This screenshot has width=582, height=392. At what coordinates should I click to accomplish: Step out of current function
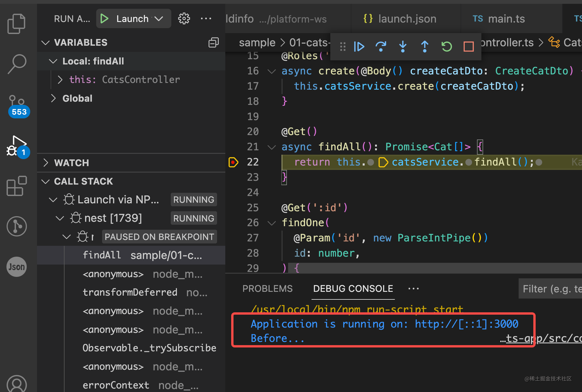coord(424,47)
